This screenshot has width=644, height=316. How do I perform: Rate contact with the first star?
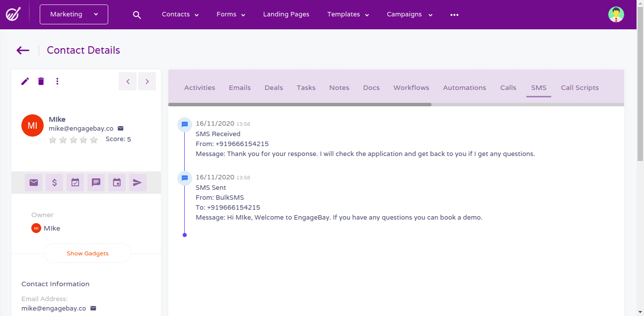[53, 140]
